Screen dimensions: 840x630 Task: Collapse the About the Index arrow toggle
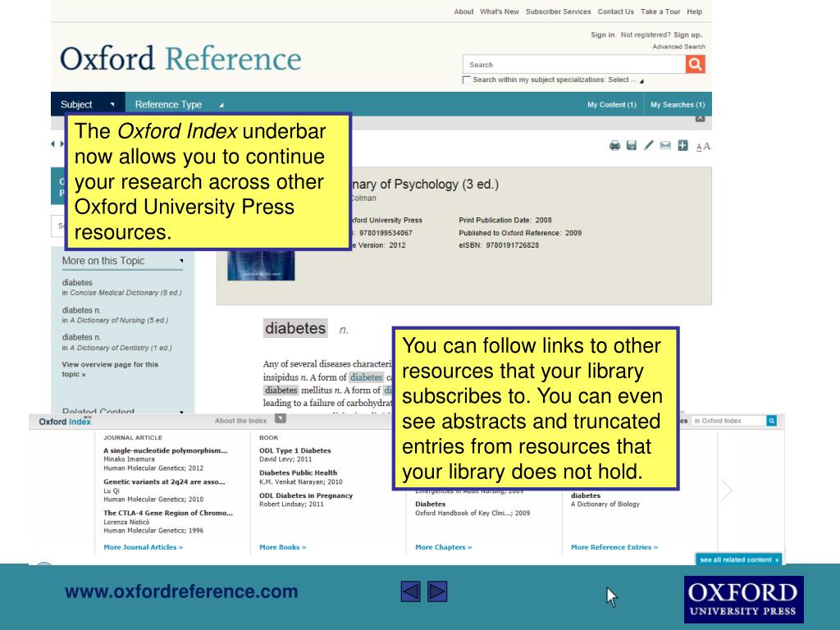tap(281, 418)
